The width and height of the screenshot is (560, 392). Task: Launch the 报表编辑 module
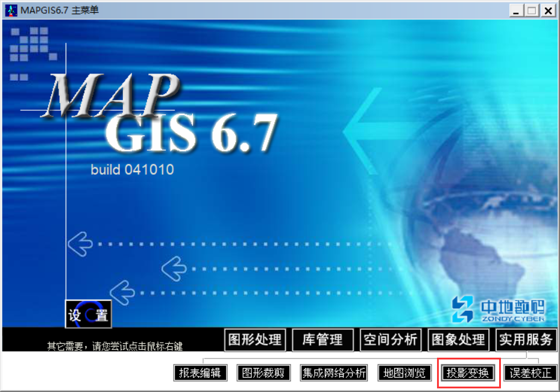point(200,373)
